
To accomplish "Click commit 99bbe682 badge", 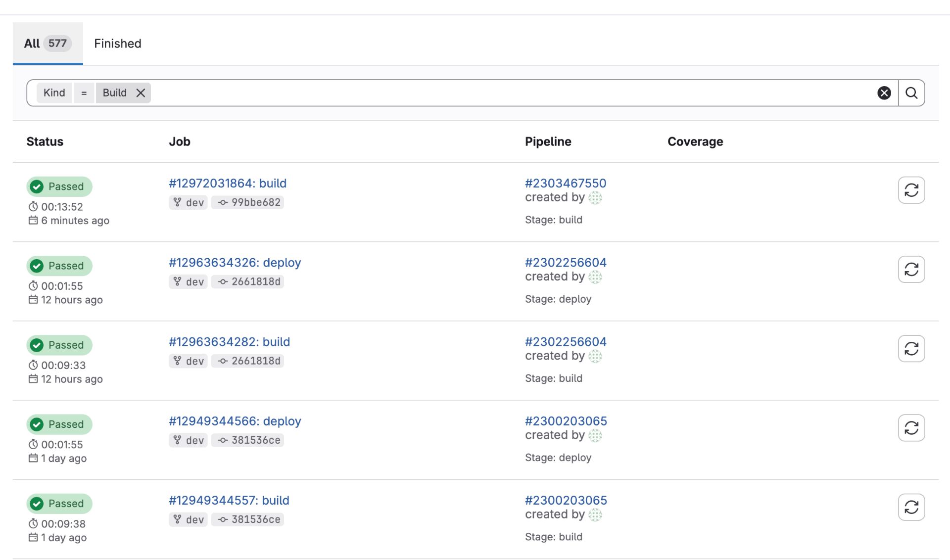I will point(249,202).
